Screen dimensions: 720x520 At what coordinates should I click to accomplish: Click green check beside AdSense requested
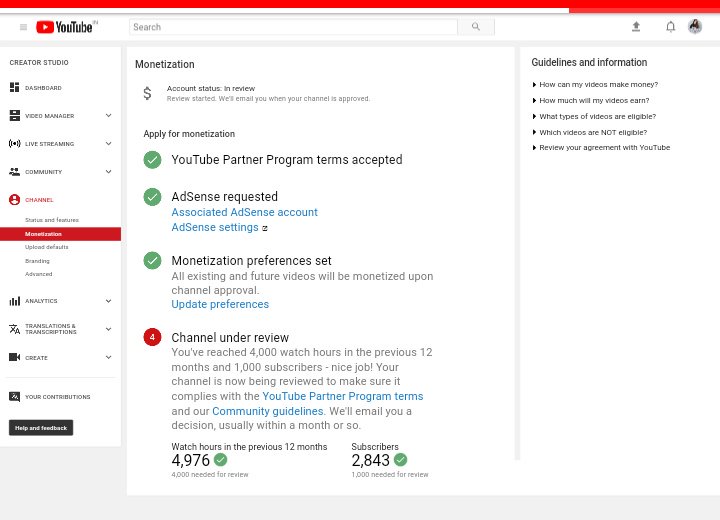[152, 197]
